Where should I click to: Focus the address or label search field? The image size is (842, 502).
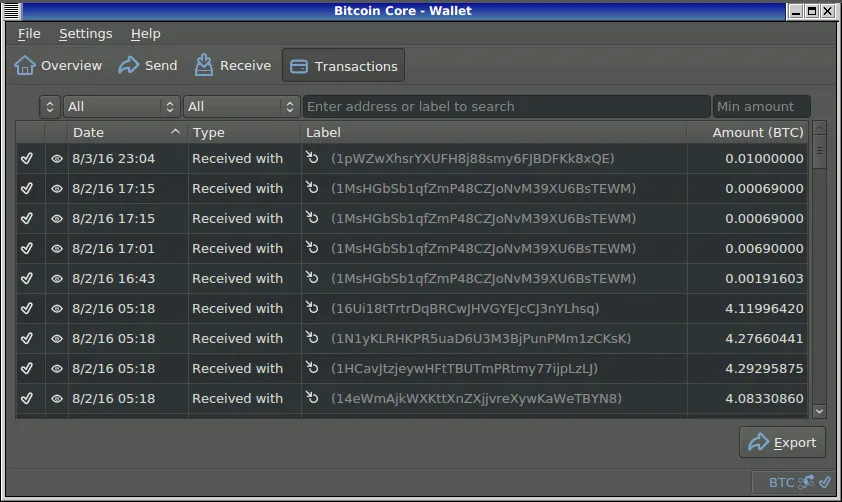coord(506,106)
